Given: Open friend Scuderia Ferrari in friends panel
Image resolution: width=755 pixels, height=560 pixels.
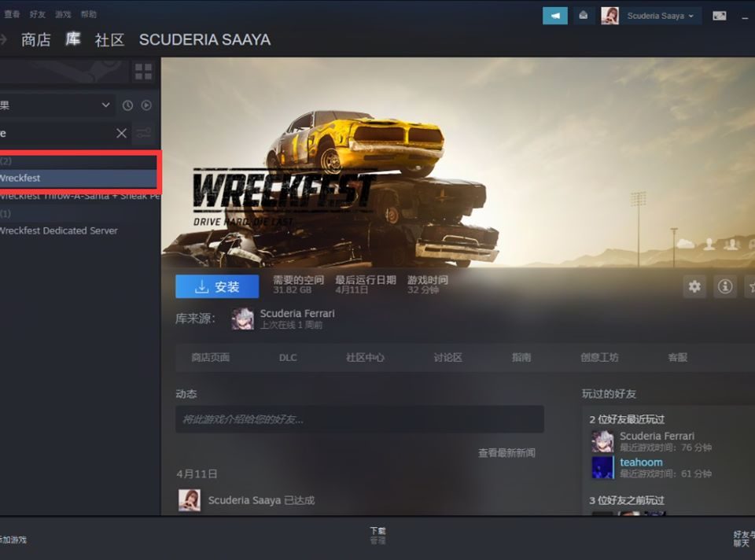Looking at the screenshot, I should [x=657, y=437].
